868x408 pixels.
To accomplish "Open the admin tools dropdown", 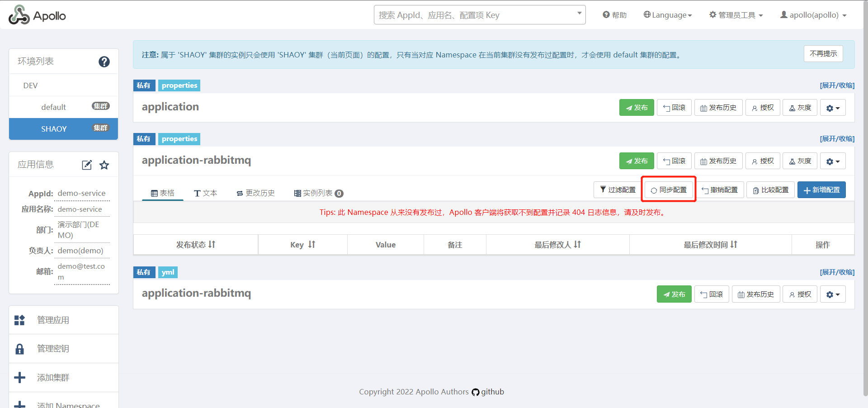I will pos(736,15).
